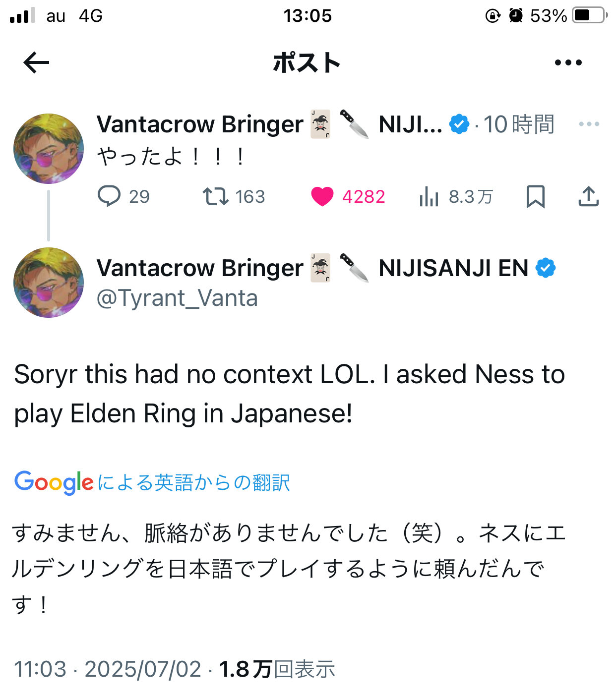
Task: Toggle the pink heart like button
Action: click(322, 196)
